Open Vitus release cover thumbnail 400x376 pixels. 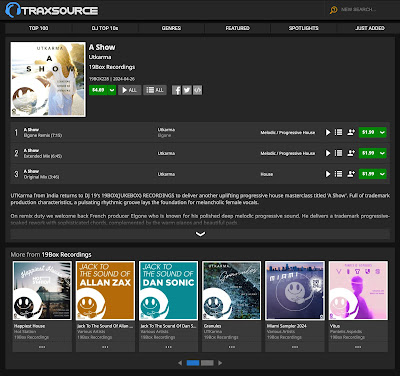click(x=358, y=291)
